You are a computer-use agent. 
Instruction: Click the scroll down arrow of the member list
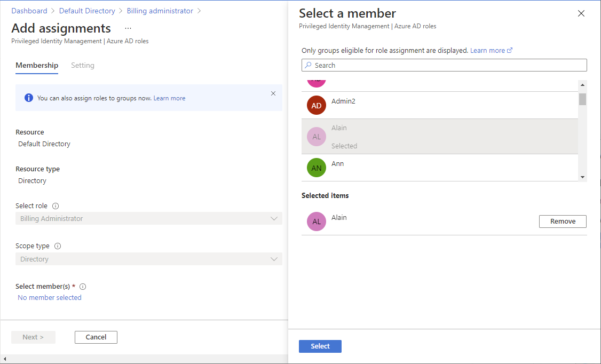583,177
